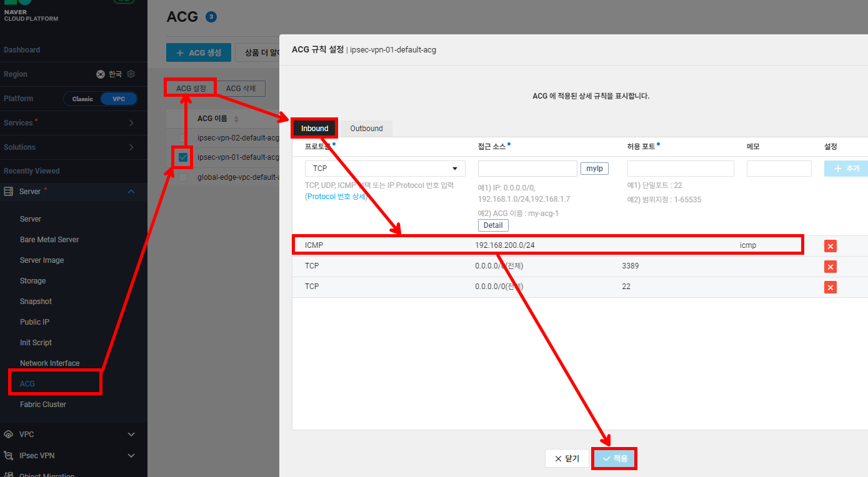868x477 pixels.
Task: Go to Public IP submenu item
Action: point(34,322)
